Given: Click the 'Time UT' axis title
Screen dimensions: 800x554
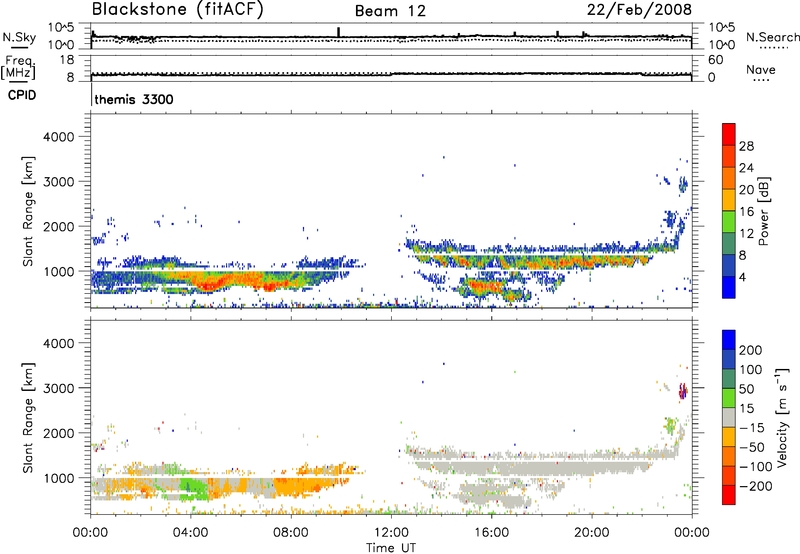Looking at the screenshot, I should [391, 548].
